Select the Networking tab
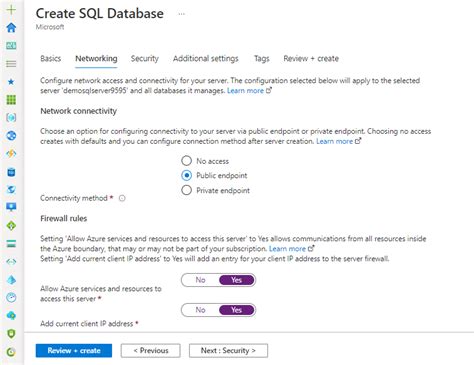This screenshot has height=365, width=474. [96, 59]
